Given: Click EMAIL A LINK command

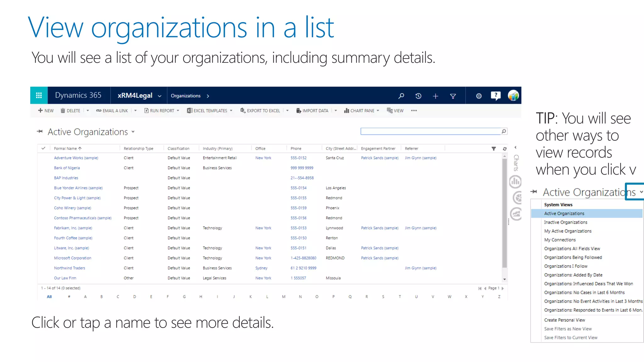Looking at the screenshot, I should (x=112, y=111).
